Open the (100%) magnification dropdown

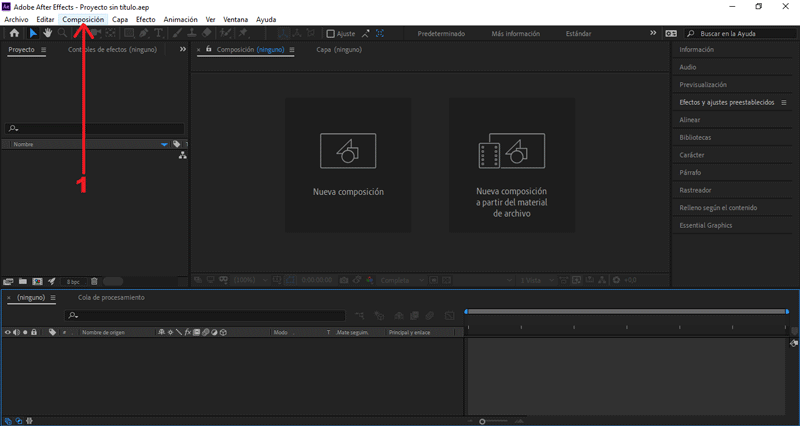point(250,280)
